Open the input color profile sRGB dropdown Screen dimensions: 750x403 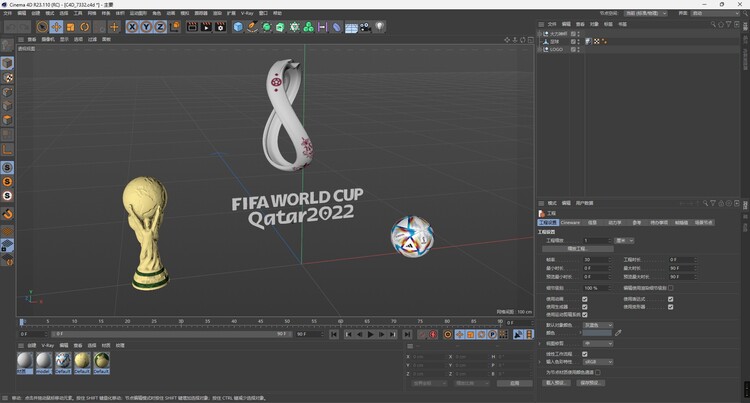click(598, 362)
